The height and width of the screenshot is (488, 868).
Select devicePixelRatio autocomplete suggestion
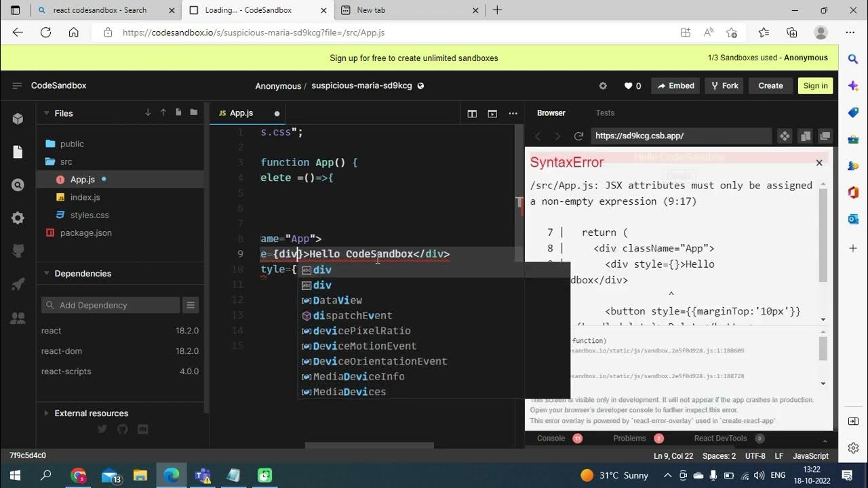pos(434,331)
